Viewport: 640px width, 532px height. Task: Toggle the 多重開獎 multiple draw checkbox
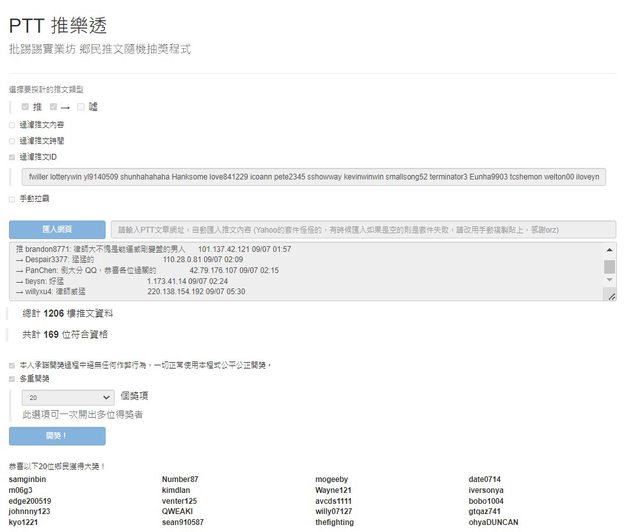[12, 380]
